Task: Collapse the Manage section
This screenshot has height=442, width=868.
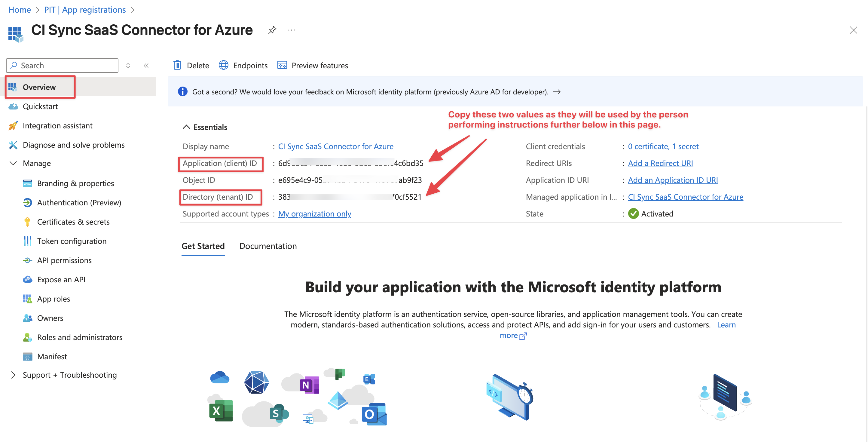Action: click(13, 164)
